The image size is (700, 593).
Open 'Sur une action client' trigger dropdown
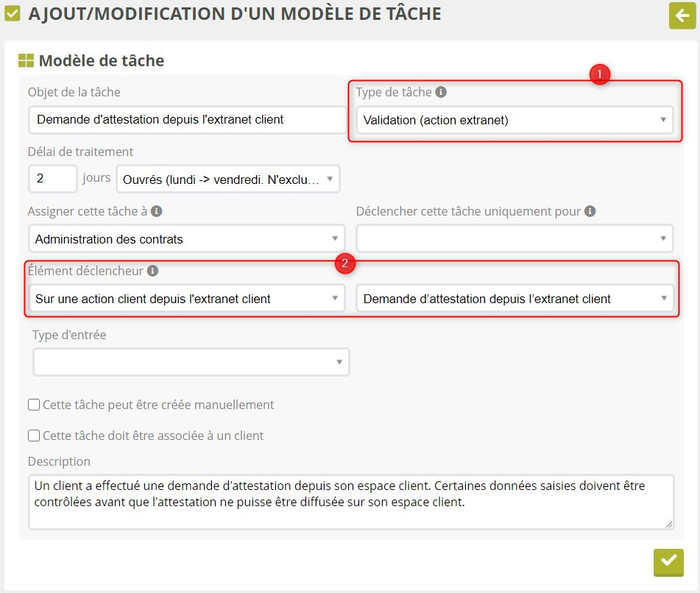(185, 299)
